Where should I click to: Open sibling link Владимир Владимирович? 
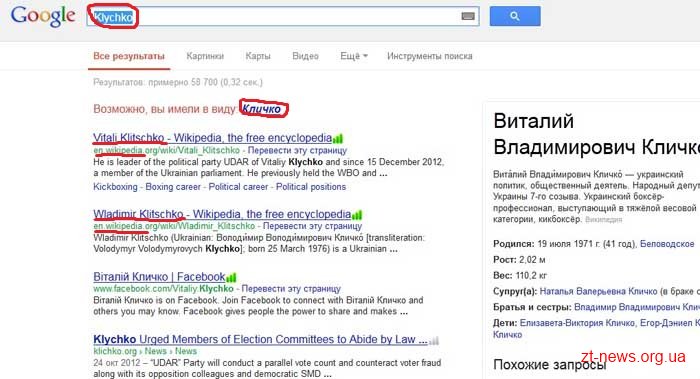(x=637, y=307)
